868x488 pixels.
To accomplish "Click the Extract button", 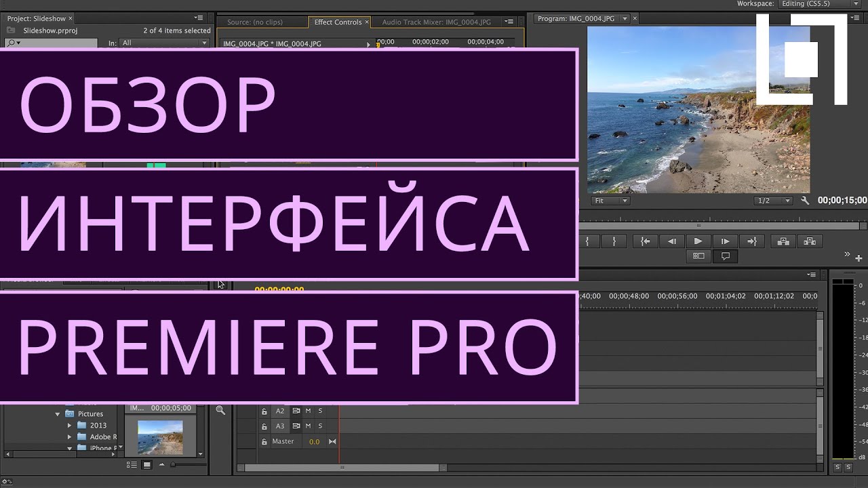I will 810,241.
